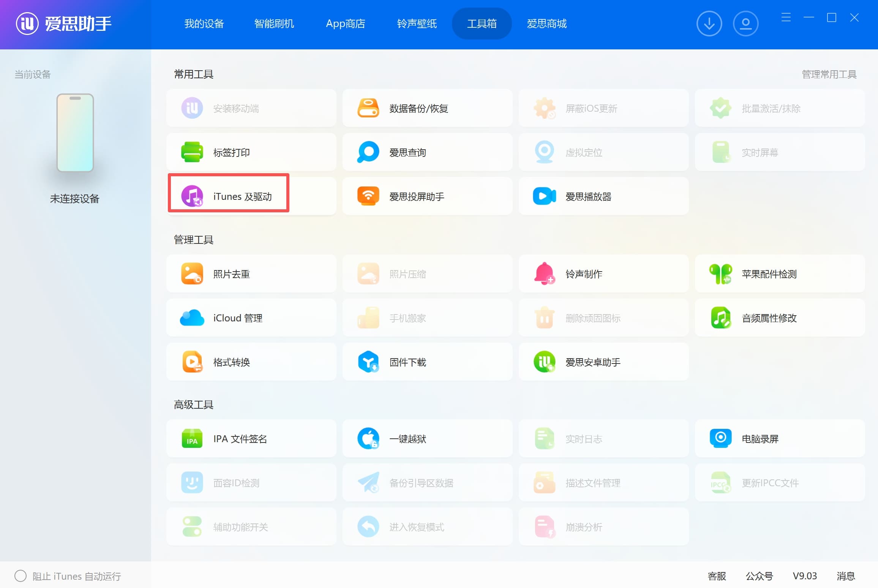Open the 一键越狱 jailbreak tool
The image size is (878, 588).
[x=368, y=439]
